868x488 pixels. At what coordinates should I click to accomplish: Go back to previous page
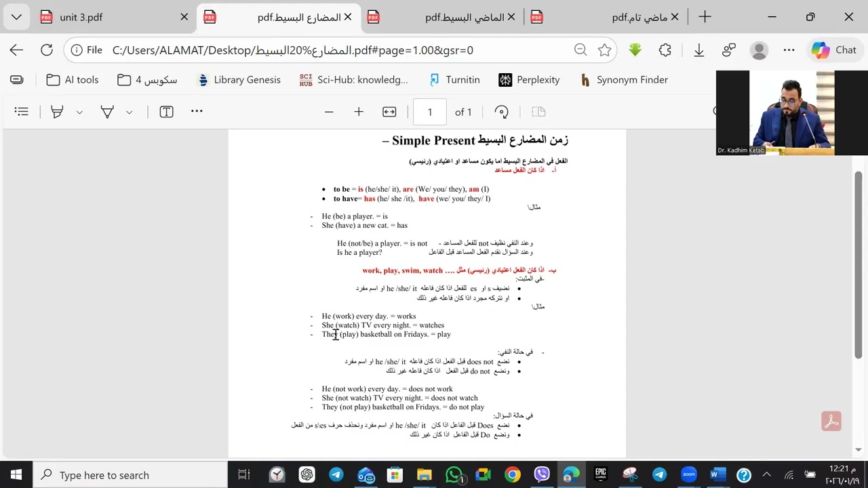point(16,50)
